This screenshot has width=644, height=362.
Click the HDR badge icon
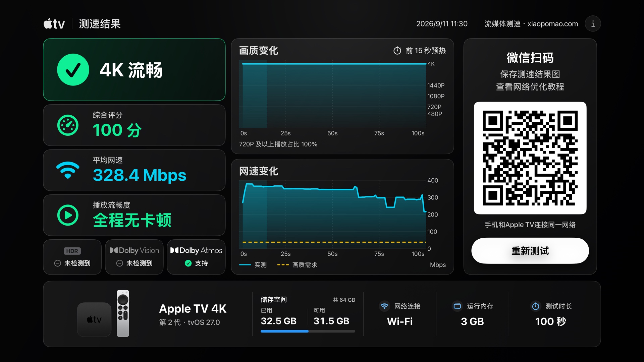(x=72, y=251)
